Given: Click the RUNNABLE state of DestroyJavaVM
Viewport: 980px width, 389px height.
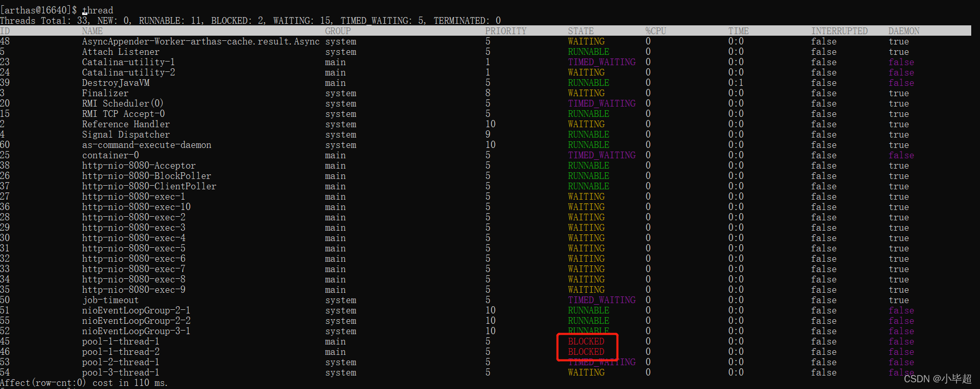Looking at the screenshot, I should pyautogui.click(x=589, y=83).
